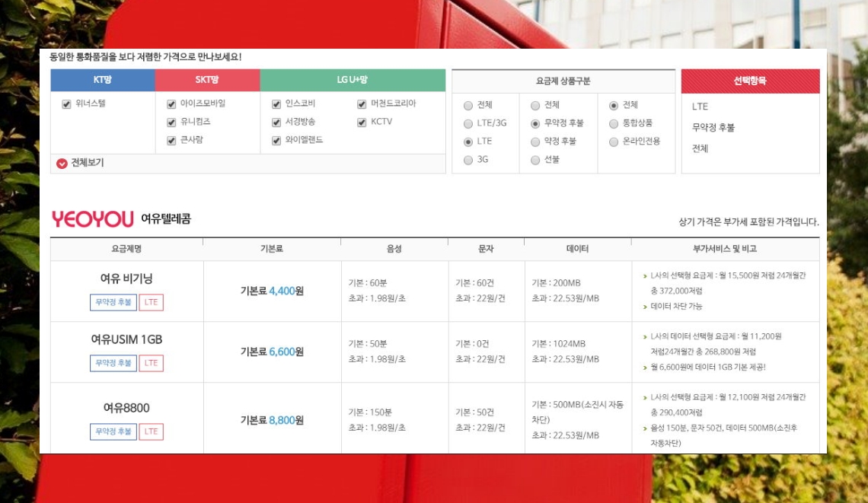Select the 3G radio button

click(x=468, y=161)
